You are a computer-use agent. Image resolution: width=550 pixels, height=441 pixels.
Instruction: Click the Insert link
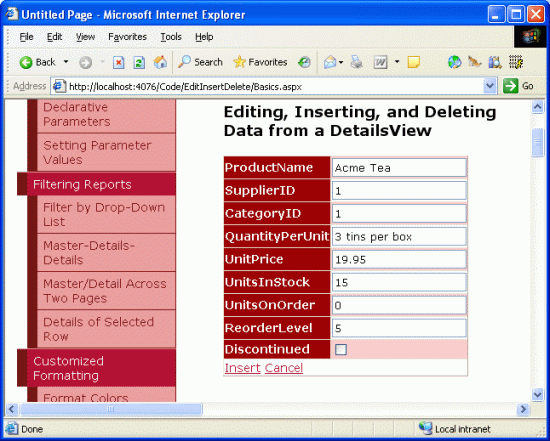click(x=242, y=368)
